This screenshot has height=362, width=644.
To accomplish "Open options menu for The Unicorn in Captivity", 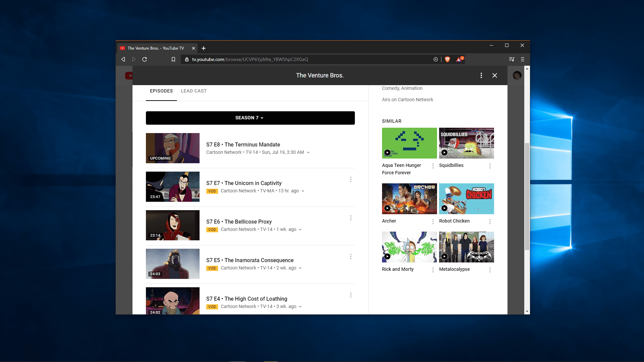I will point(351,179).
